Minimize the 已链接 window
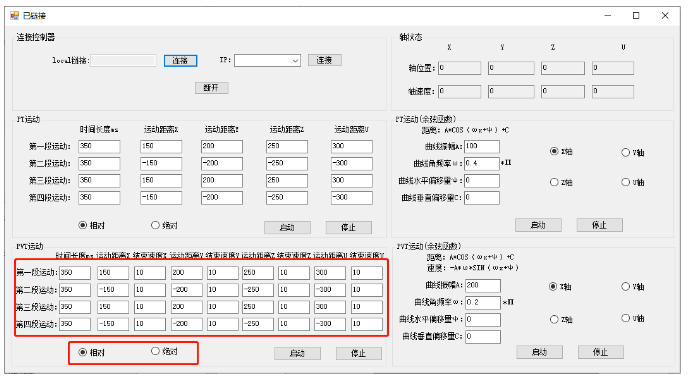This screenshot has width=688, height=380. (608, 16)
